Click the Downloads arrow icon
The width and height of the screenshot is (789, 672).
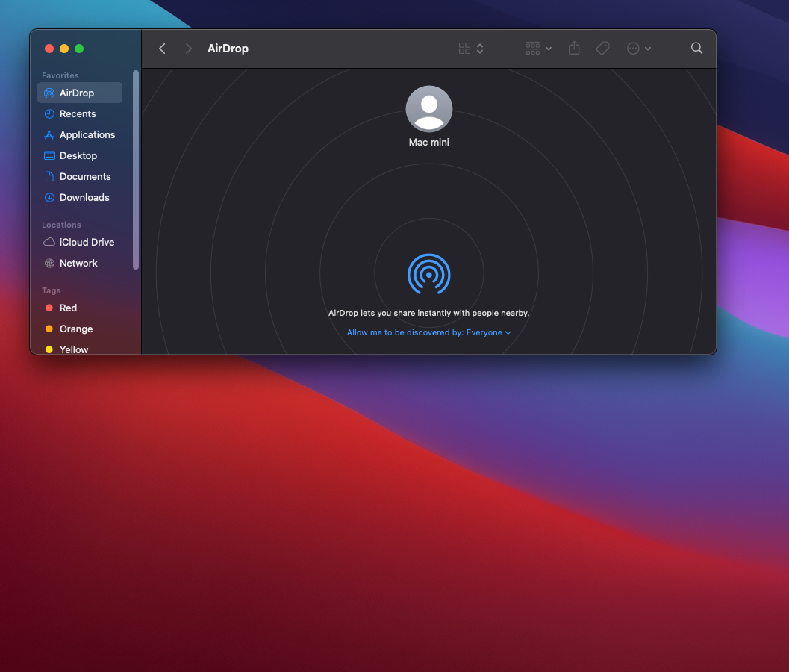(x=49, y=198)
